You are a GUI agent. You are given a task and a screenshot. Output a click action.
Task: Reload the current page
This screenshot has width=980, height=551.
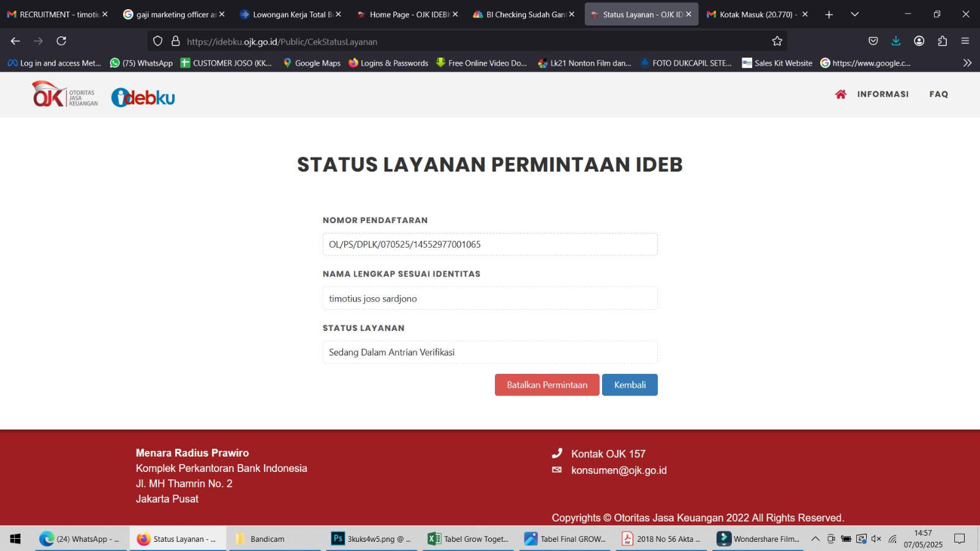[x=61, y=41]
